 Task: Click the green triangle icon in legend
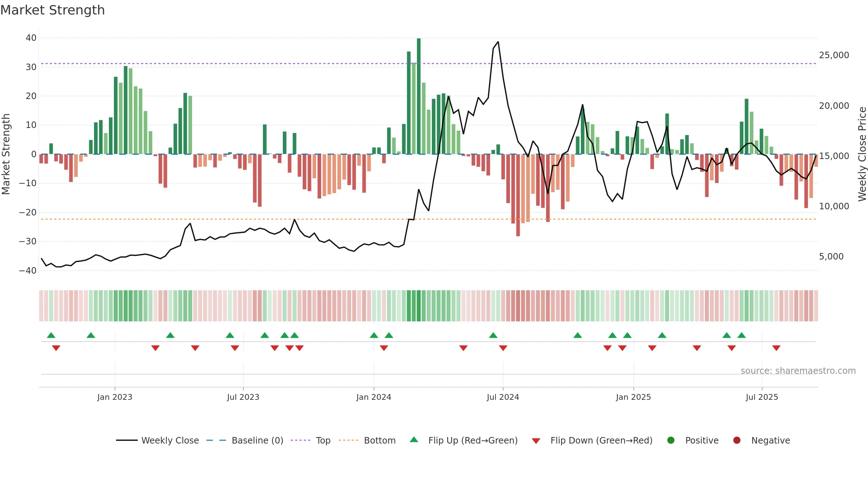coord(414,440)
